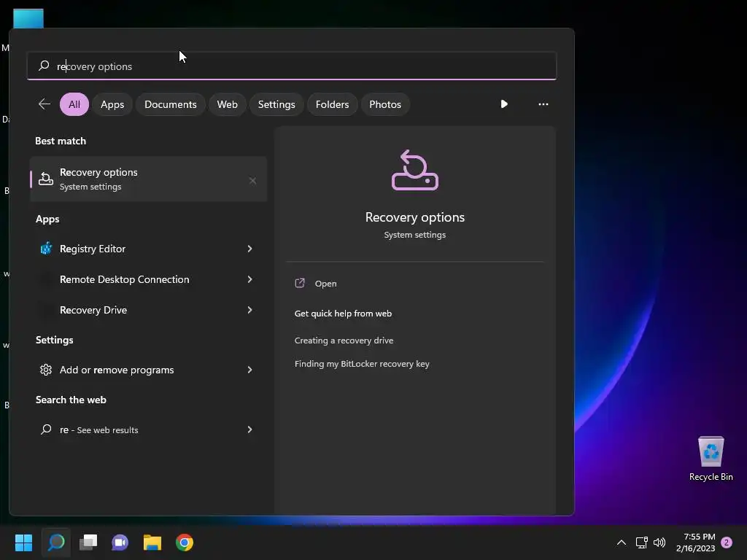747x560 pixels.
Task: Expand the Registry Editor chevron
Action: coord(249,249)
